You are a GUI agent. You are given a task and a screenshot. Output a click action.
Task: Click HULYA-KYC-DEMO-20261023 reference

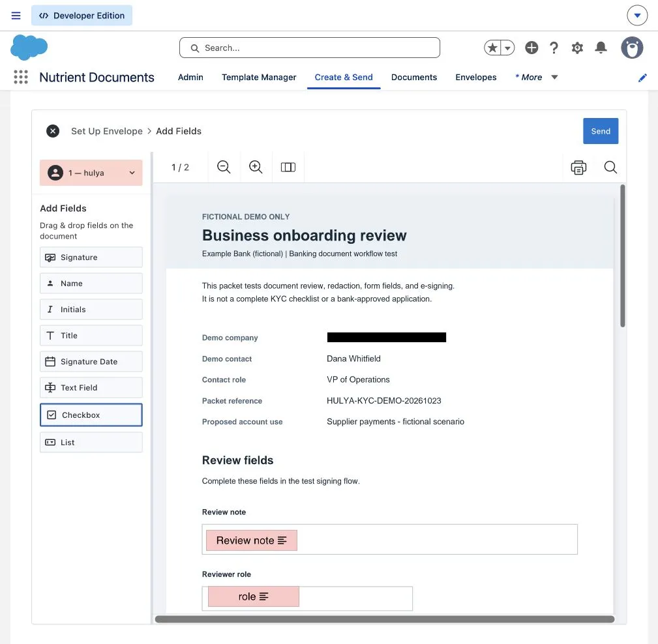(x=383, y=401)
